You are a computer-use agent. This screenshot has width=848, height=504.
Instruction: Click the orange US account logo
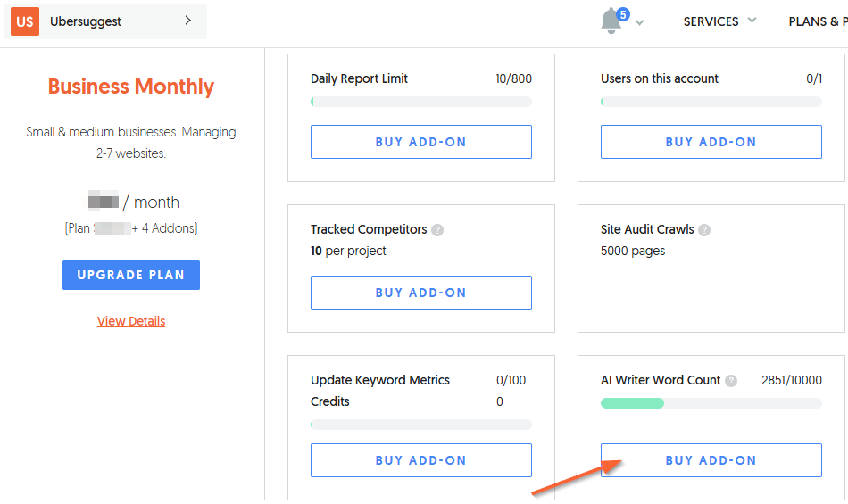point(24,21)
